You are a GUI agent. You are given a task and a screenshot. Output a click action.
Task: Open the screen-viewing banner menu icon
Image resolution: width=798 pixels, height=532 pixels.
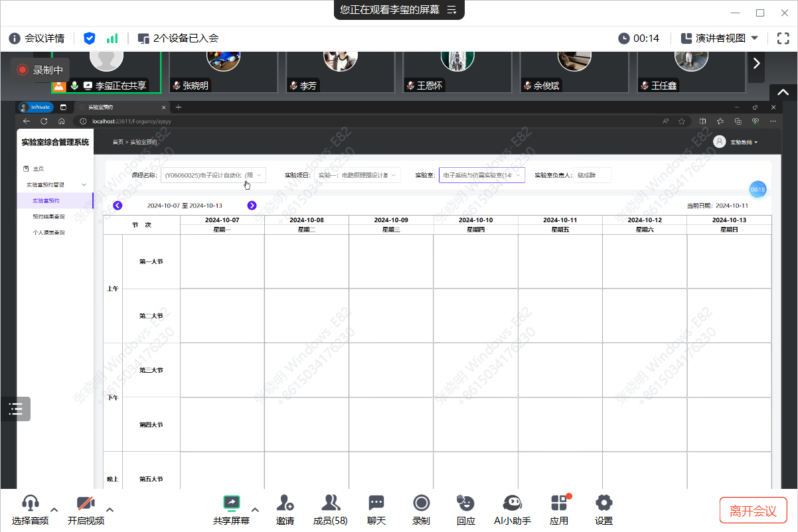click(x=451, y=10)
